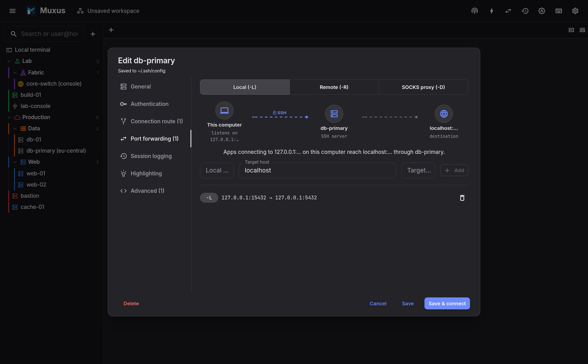The image size is (588, 364).
Task: Open the settings gear icon
Action: [x=575, y=11]
